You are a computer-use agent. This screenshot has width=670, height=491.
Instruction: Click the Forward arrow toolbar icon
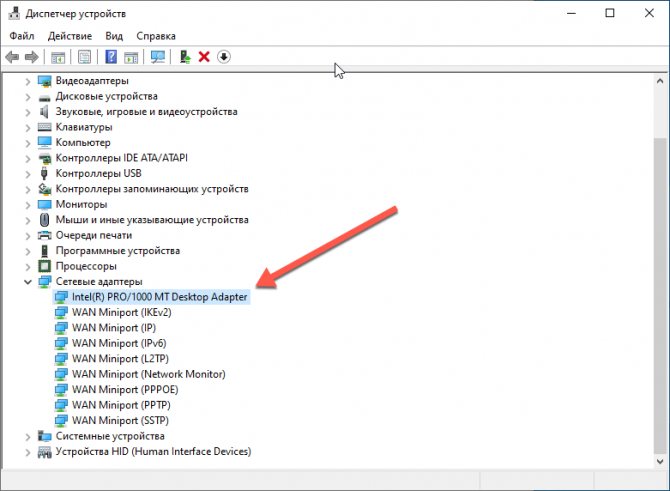click(x=32, y=57)
